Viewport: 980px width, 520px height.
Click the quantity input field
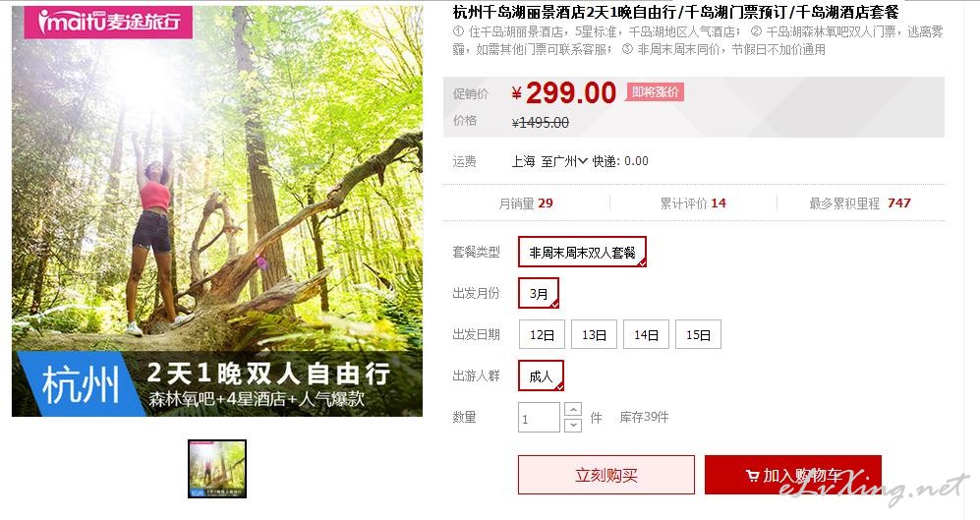(x=539, y=418)
